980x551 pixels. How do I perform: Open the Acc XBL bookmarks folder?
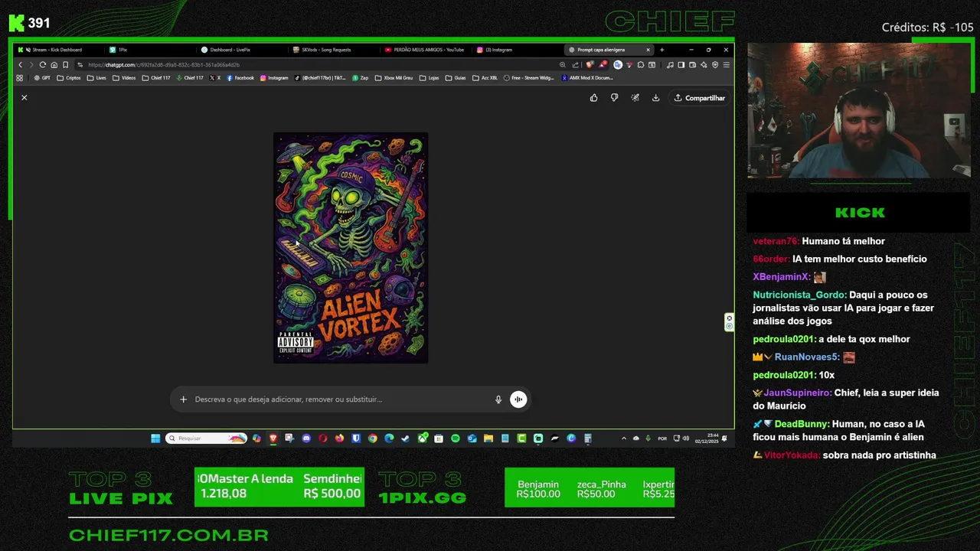pos(485,78)
